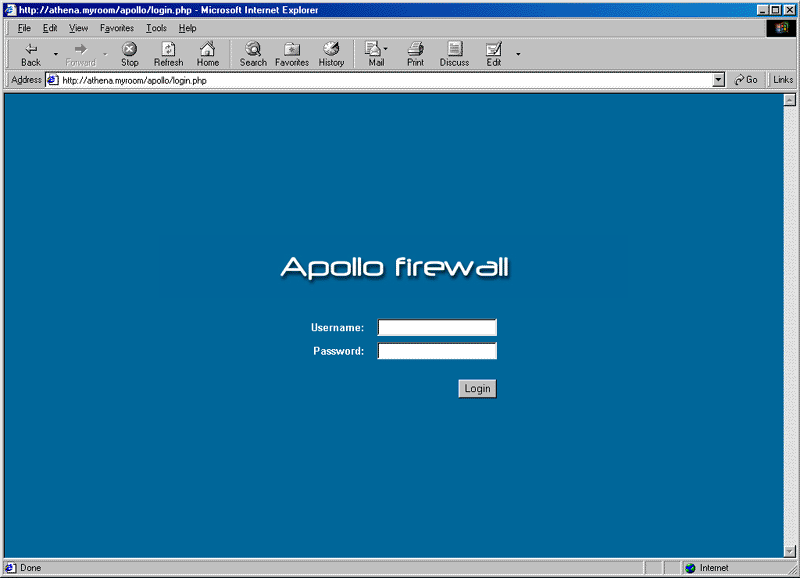Open the View menu

tap(78, 28)
